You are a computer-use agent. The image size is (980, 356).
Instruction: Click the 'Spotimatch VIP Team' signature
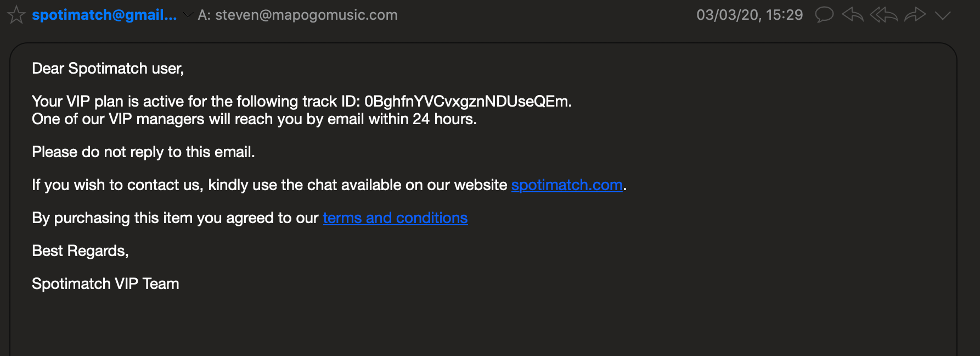click(105, 284)
